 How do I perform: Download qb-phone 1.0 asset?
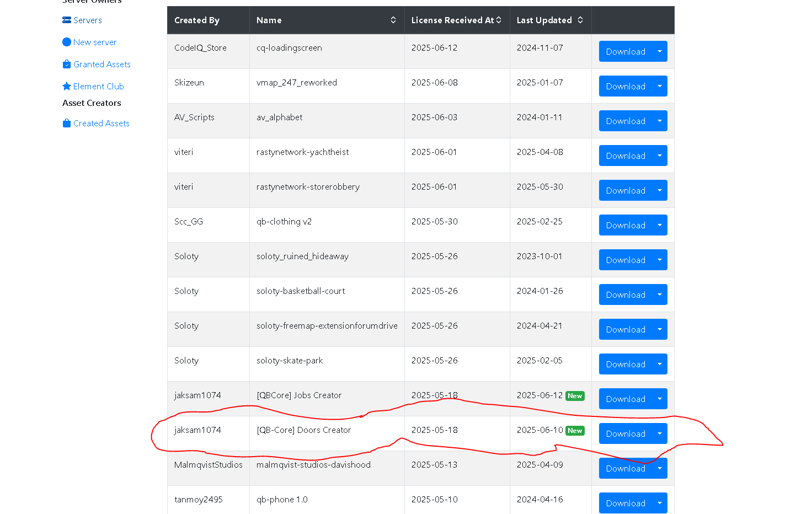626,503
